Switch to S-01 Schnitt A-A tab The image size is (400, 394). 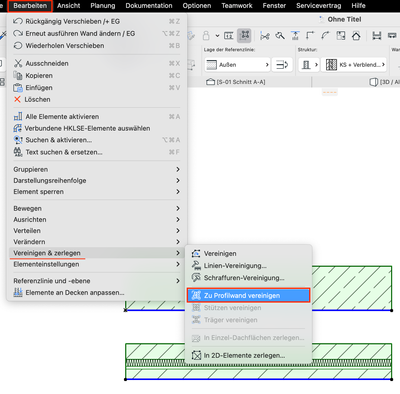[236, 82]
